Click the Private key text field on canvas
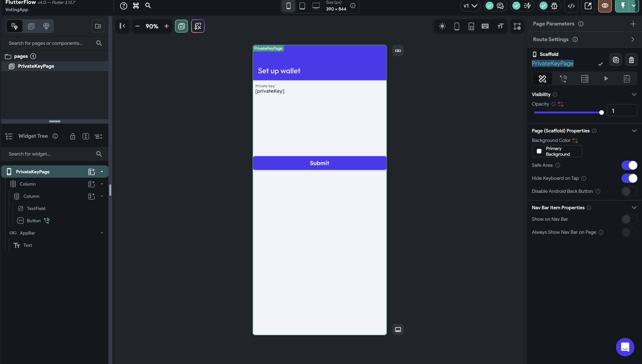Viewport: 642px width, 364px height. point(319,117)
